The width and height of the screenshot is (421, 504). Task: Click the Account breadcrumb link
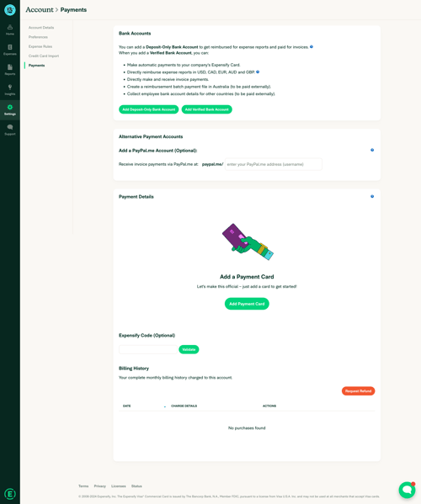(40, 9)
